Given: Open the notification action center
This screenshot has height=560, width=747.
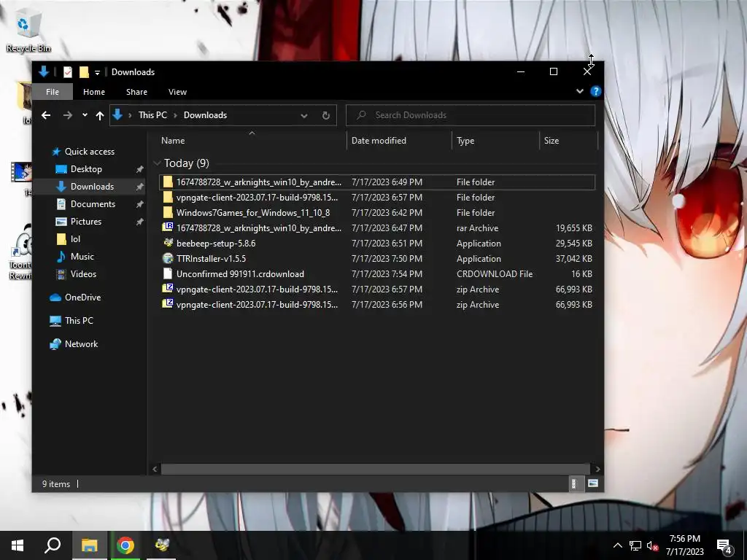Looking at the screenshot, I should [x=724, y=547].
